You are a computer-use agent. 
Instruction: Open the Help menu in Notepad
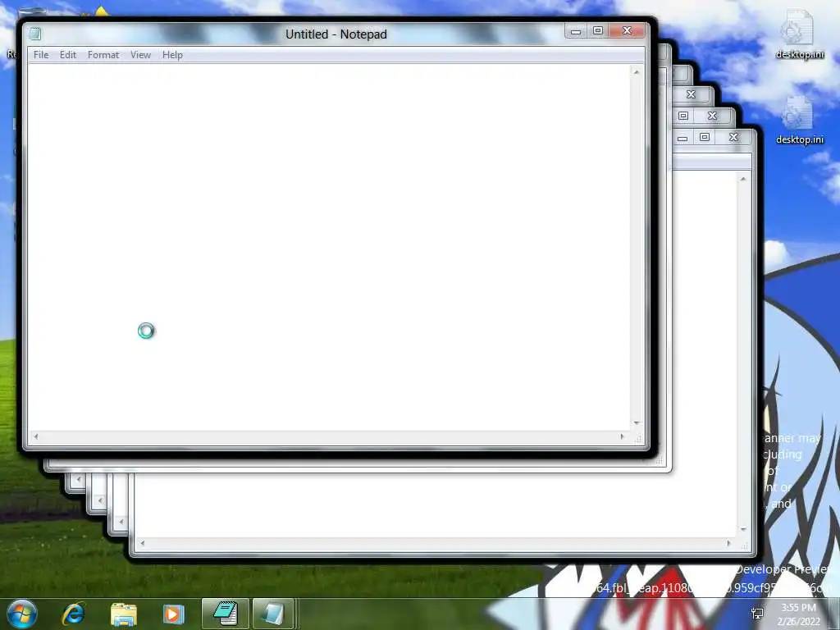coord(172,55)
